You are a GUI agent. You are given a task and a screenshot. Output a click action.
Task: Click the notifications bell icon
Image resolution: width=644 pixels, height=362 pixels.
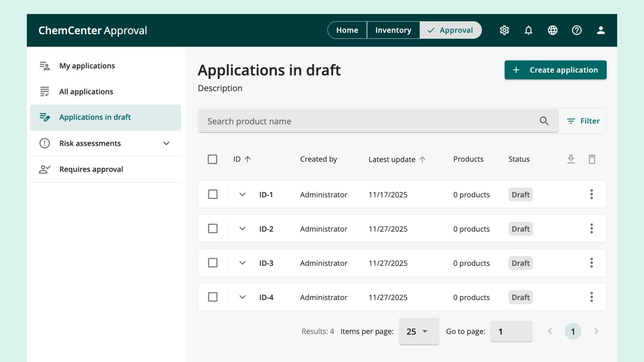(x=528, y=30)
